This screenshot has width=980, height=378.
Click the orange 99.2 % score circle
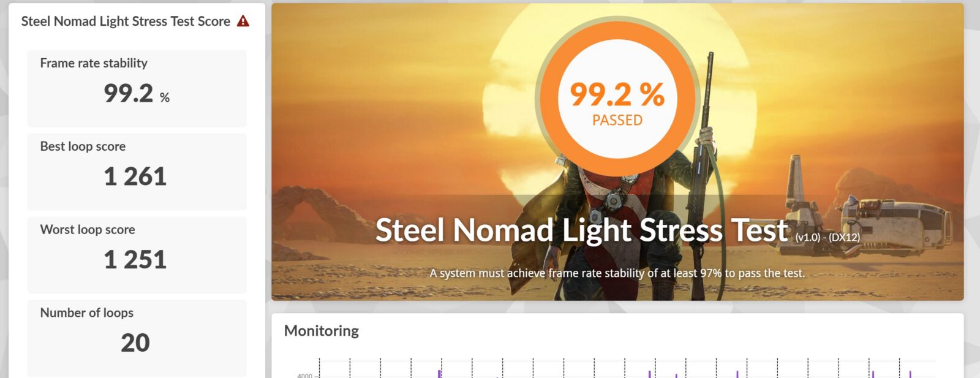(617, 99)
